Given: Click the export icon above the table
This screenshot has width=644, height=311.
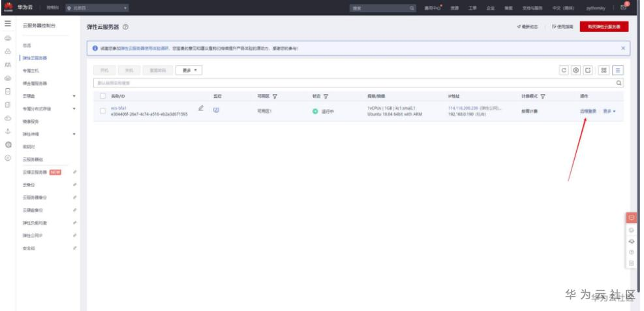Looking at the screenshot, I should (x=588, y=71).
